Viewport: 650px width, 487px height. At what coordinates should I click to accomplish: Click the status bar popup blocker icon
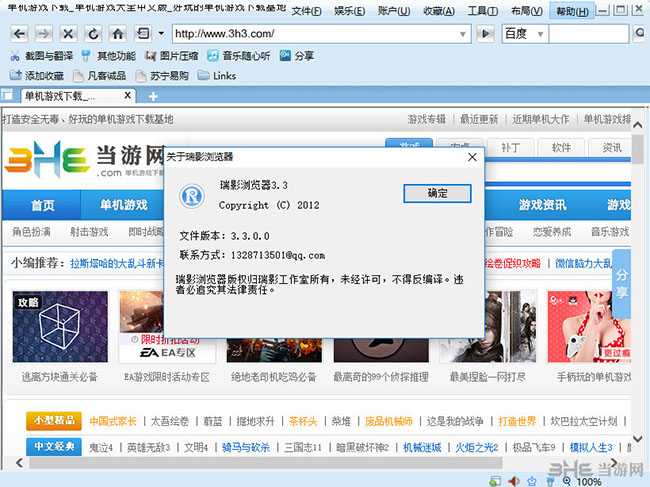[495, 481]
